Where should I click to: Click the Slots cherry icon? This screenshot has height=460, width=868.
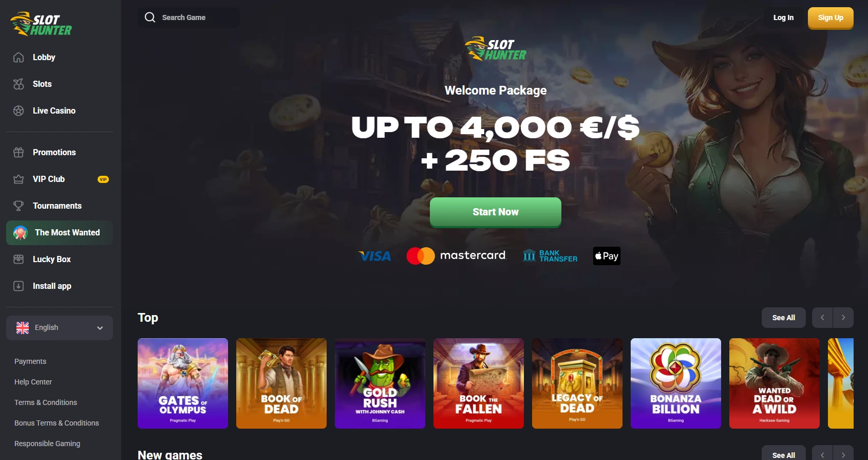18,84
